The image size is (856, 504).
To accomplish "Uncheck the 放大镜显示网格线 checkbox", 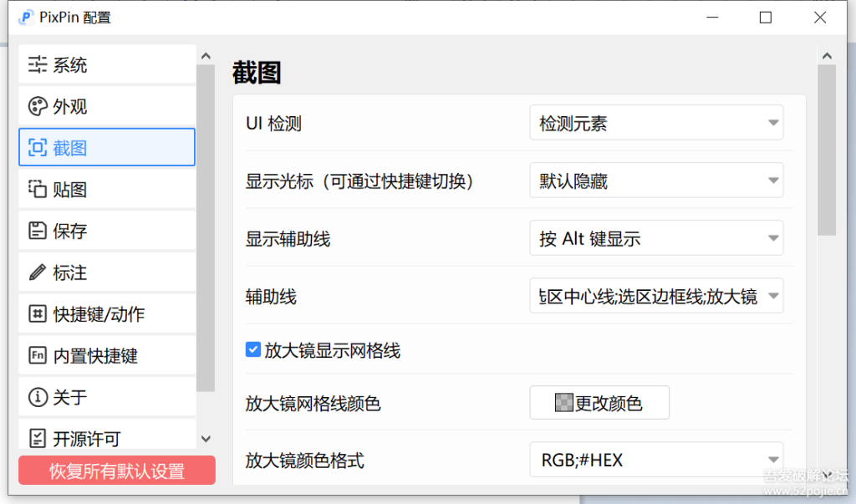I will click(252, 350).
